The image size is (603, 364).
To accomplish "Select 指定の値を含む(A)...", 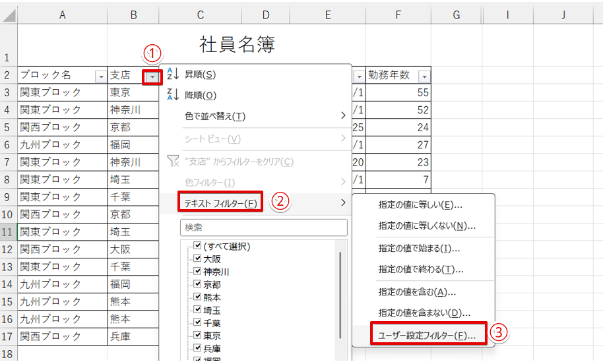I will [417, 291].
